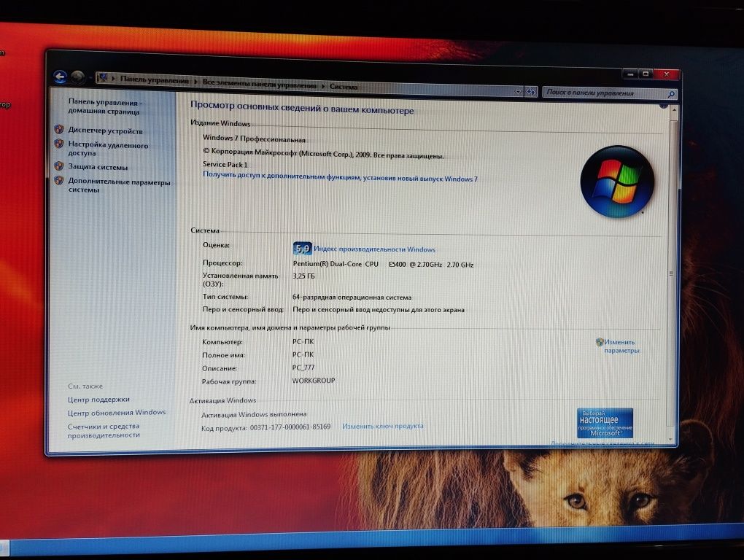Image resolution: width=744 pixels, height=560 pixels.
Task: Open Индекс производительности Windows
Action: [374, 249]
